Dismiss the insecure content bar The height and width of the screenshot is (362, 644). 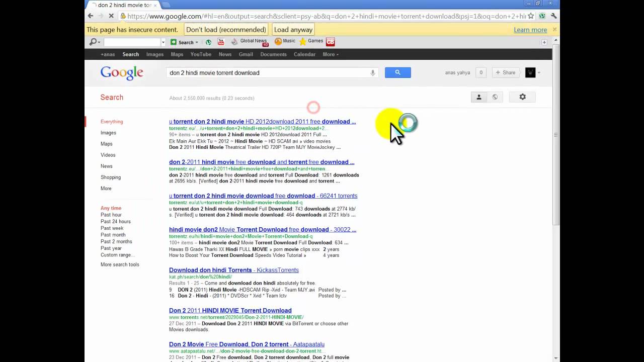(x=554, y=30)
